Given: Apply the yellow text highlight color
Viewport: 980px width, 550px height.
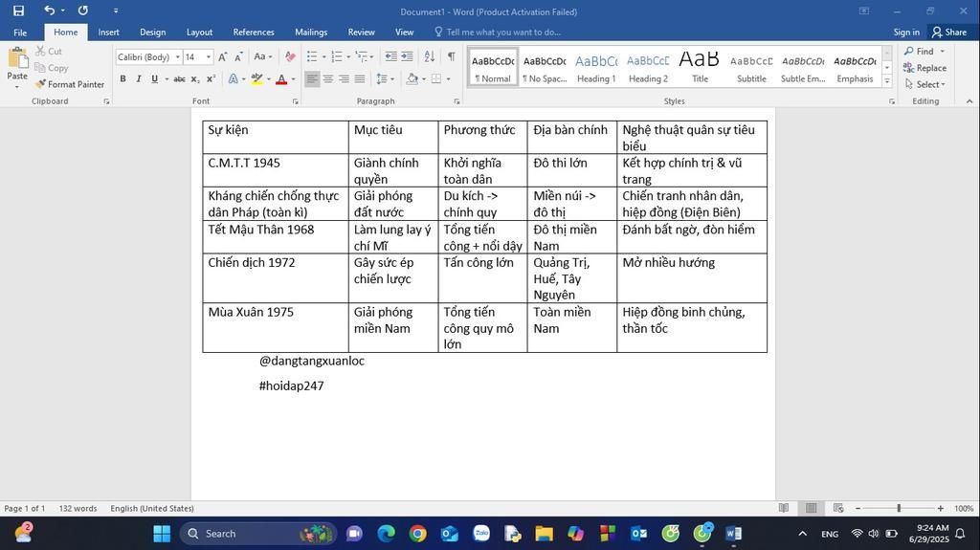Looking at the screenshot, I should (x=256, y=79).
